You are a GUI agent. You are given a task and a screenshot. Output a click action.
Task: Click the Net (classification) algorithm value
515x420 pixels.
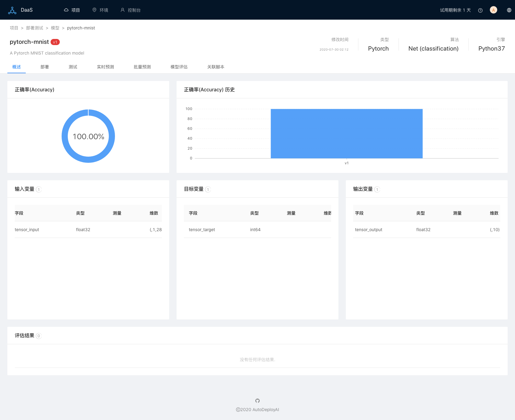(433, 48)
